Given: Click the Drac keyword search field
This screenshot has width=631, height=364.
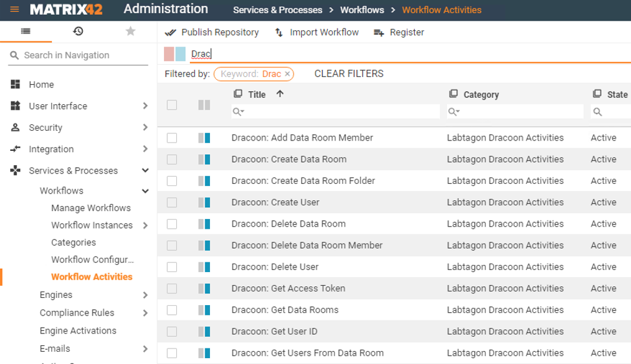Looking at the screenshot, I should pyautogui.click(x=409, y=54).
